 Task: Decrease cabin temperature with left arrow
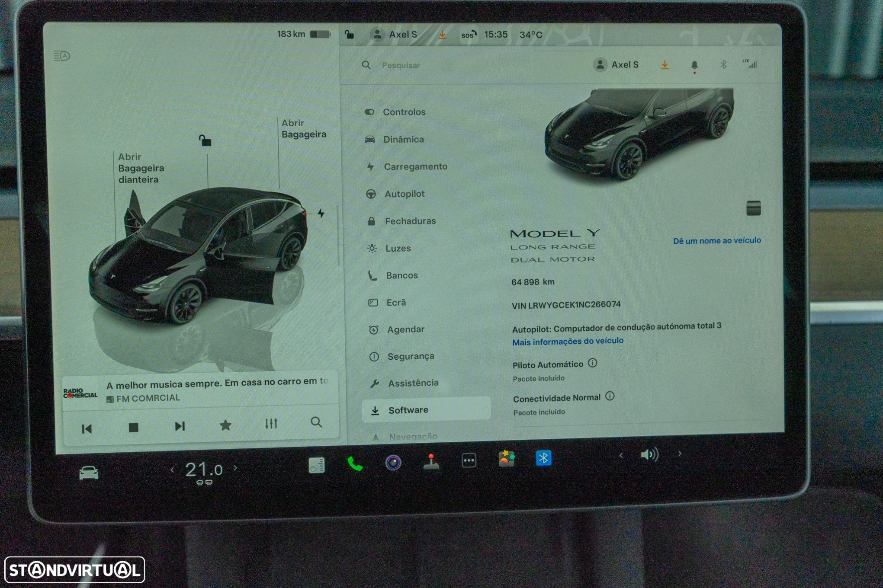point(172,470)
